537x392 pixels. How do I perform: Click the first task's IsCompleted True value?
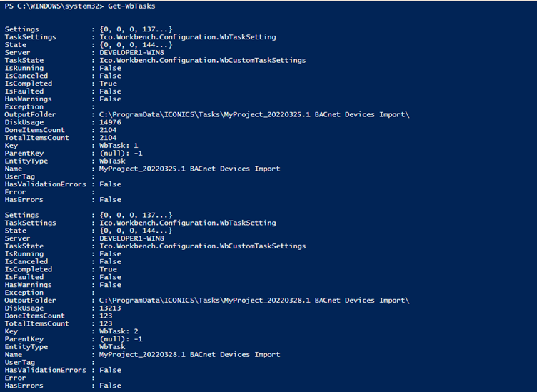click(x=108, y=84)
